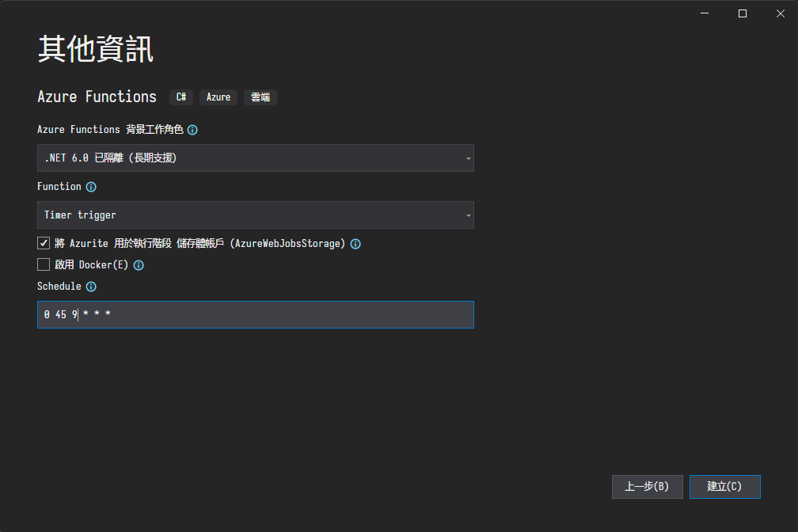Click the 其他資訊 heading

(x=96, y=49)
